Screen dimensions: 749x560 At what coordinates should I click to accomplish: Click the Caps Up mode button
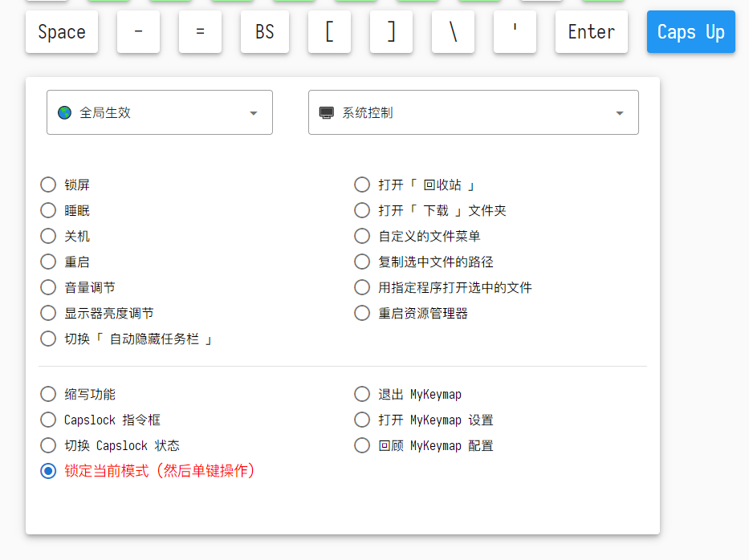coord(690,32)
